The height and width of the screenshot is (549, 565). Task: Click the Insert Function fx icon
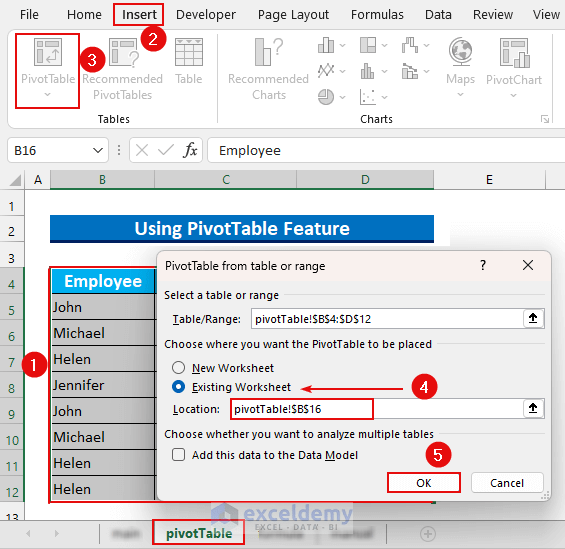click(190, 150)
